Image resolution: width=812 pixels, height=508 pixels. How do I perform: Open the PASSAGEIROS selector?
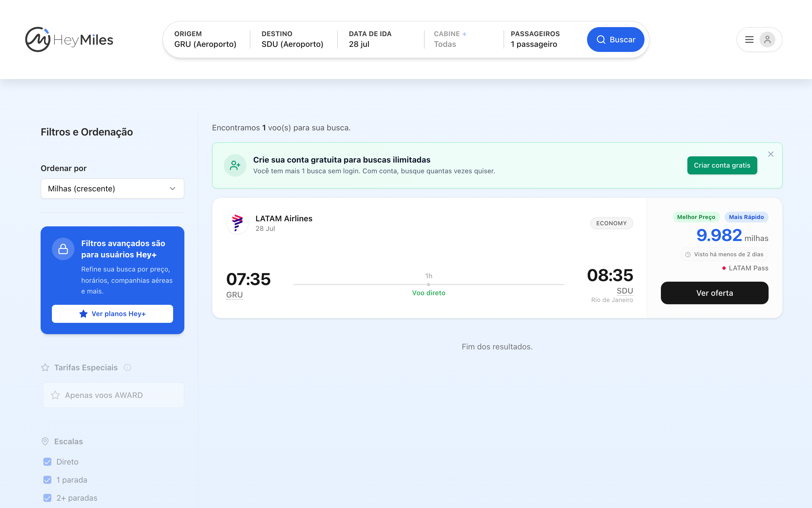point(535,39)
